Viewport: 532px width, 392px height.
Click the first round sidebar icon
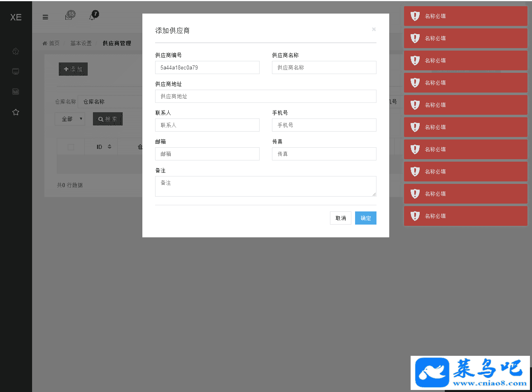tap(16, 51)
